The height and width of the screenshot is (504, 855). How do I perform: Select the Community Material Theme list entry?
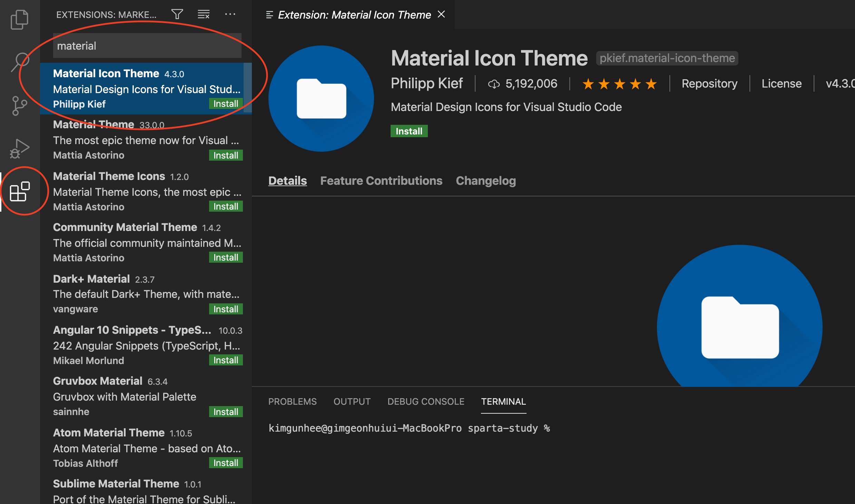click(146, 242)
